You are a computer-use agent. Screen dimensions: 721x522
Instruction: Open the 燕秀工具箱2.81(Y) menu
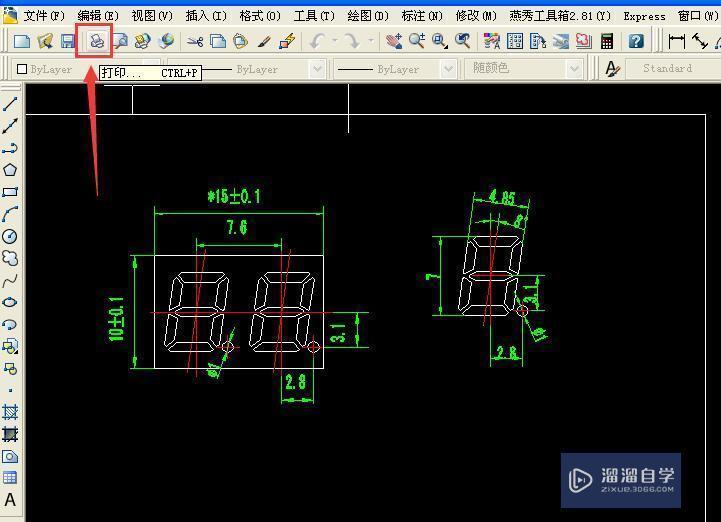tap(560, 16)
